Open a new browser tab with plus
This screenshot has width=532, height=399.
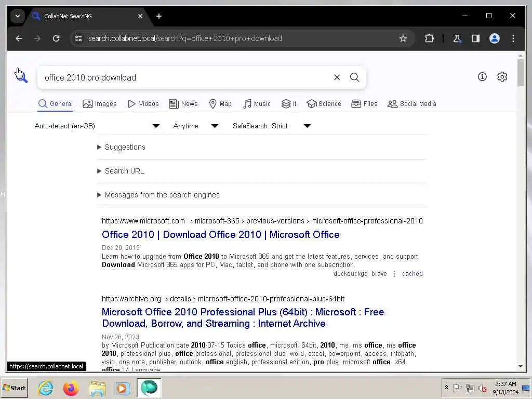(x=159, y=16)
